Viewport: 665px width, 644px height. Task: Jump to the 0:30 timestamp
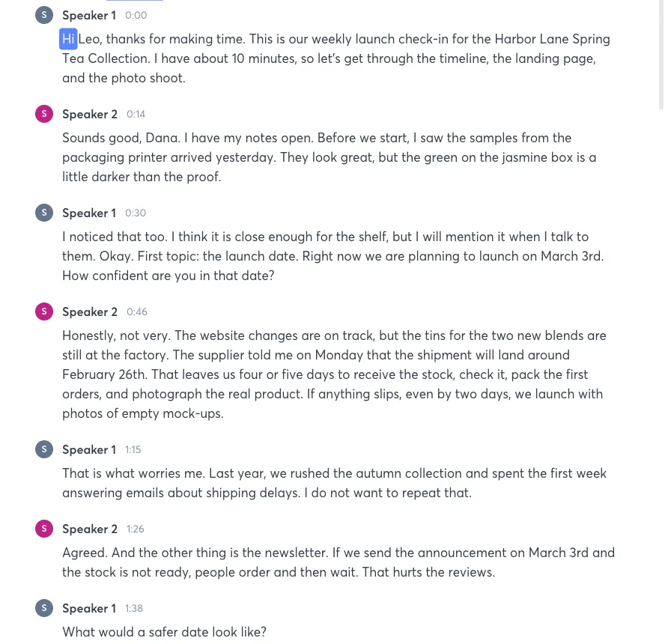[x=136, y=213]
